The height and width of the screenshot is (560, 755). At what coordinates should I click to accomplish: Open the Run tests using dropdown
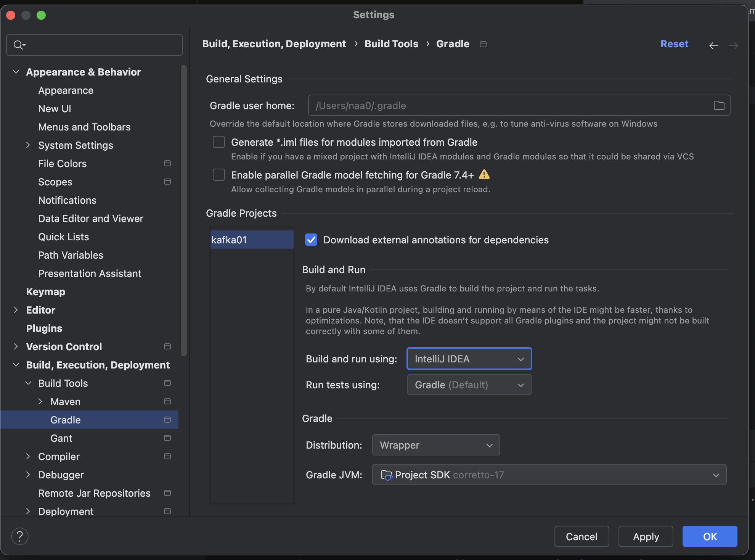(469, 385)
